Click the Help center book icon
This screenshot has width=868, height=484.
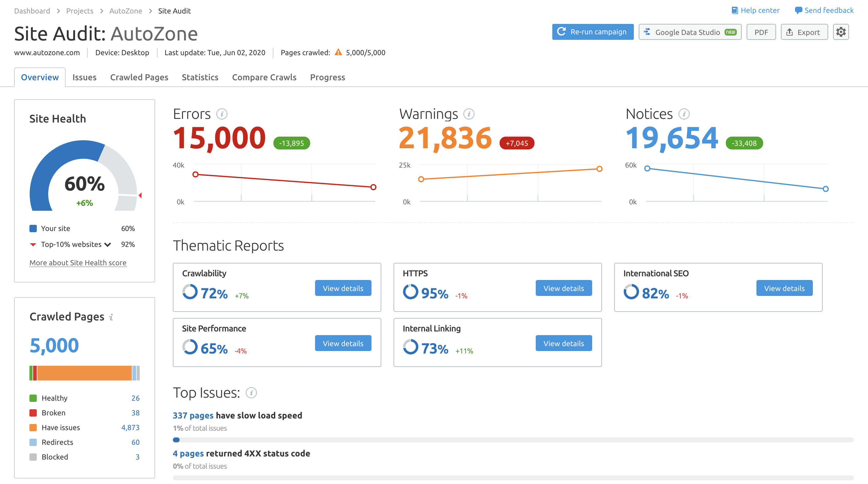[735, 10]
